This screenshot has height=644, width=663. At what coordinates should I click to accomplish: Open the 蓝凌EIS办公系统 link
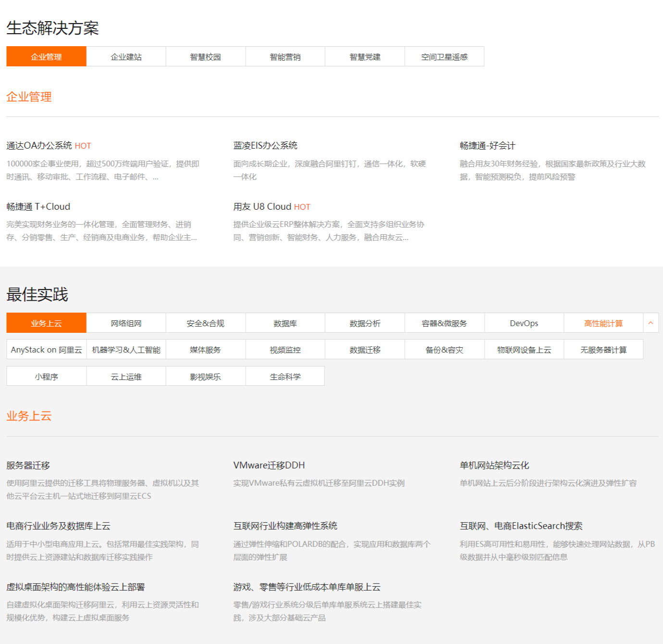[x=265, y=145]
